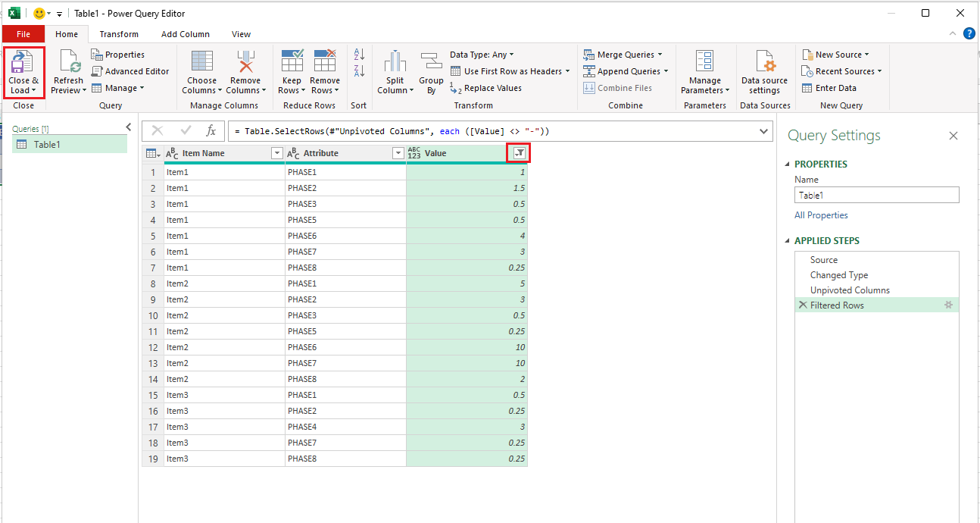This screenshot has width=980, height=523.
Task: Switch to the Home ribbon tab
Action: click(67, 34)
